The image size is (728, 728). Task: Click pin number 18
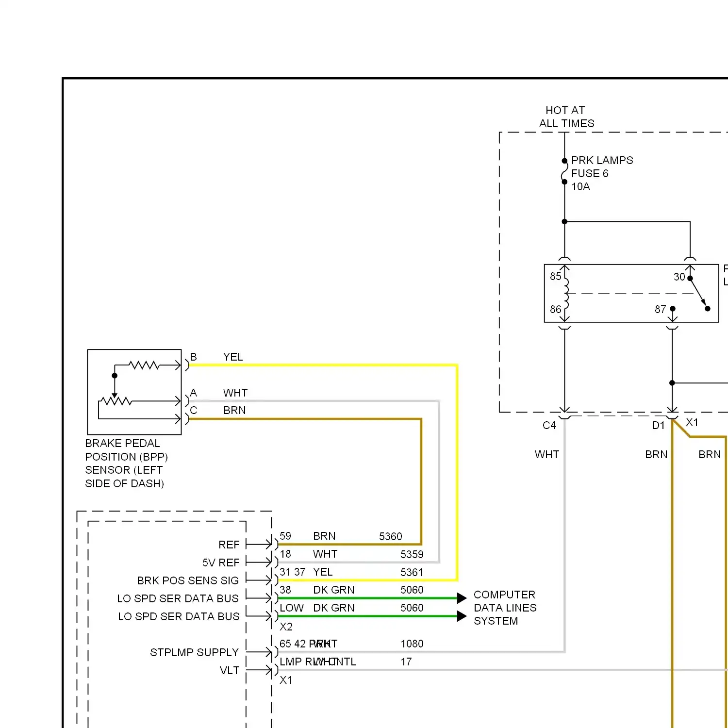[285, 554]
